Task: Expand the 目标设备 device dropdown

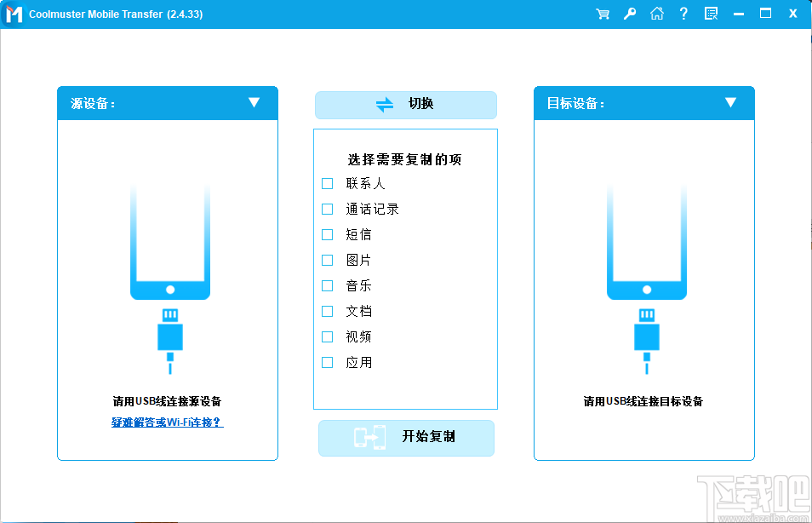Action: click(x=730, y=102)
